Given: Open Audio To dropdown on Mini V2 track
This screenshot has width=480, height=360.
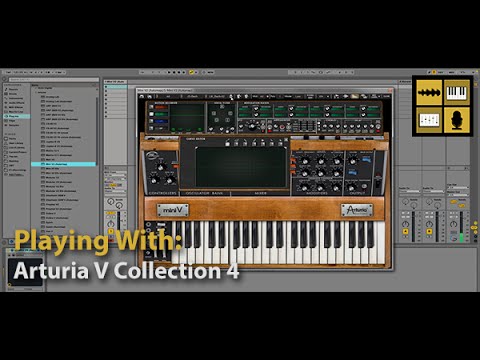Looking at the screenshot, I should coord(115,191).
